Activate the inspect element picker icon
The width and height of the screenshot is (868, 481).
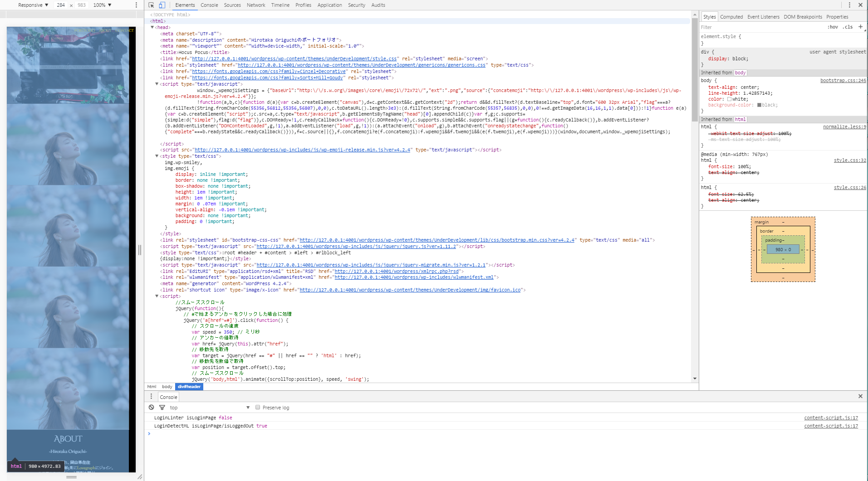click(152, 5)
